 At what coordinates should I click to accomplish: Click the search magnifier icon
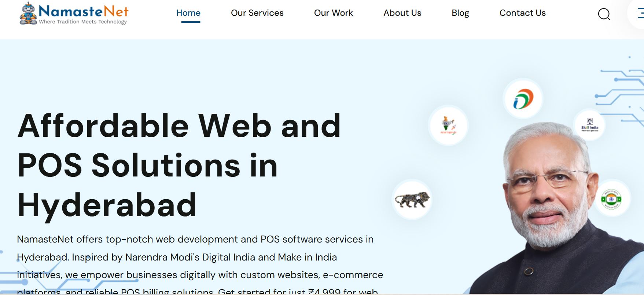tap(604, 14)
